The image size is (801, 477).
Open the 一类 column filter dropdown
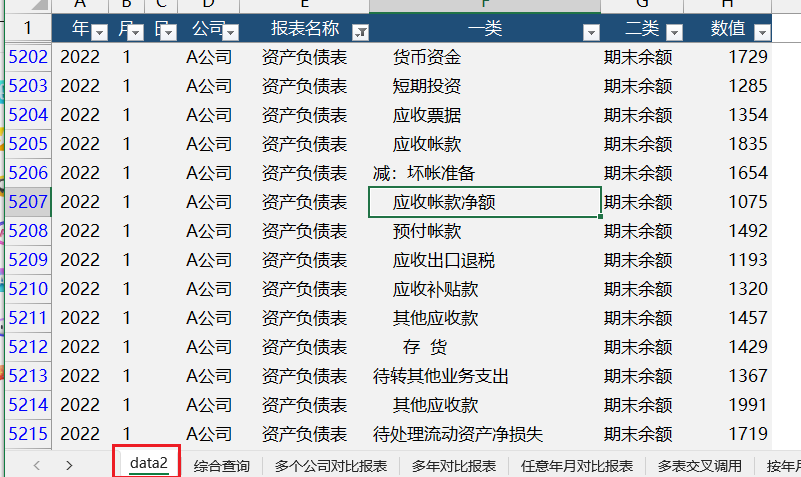591,33
